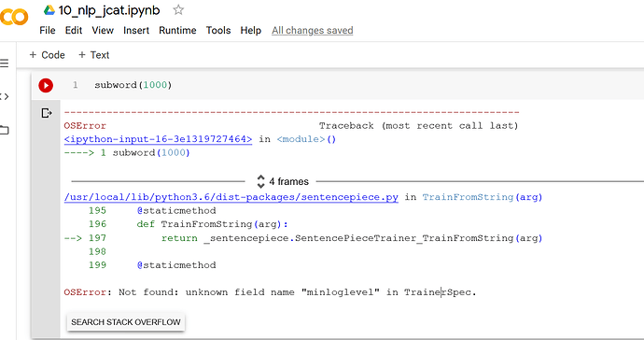Click the @staticmethod text on line 199
This screenshot has width=644, height=340.
[x=176, y=265]
